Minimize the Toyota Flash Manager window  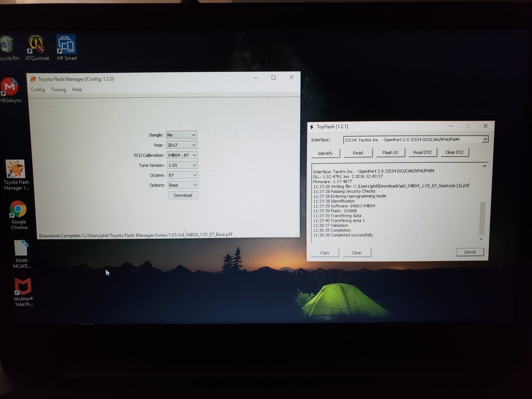point(256,78)
